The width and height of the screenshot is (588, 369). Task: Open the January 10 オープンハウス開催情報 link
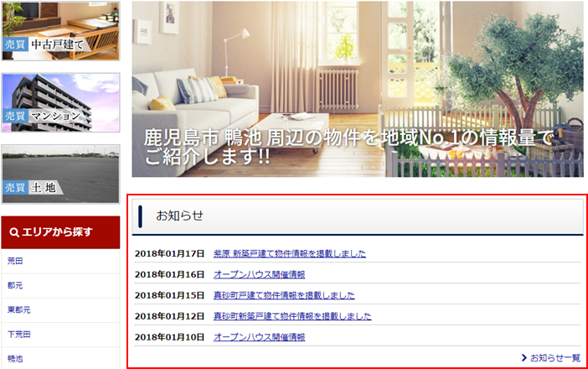pyautogui.click(x=259, y=337)
